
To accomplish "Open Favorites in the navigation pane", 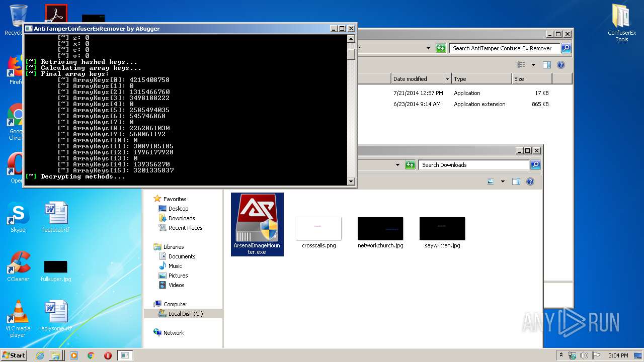I will (x=175, y=199).
